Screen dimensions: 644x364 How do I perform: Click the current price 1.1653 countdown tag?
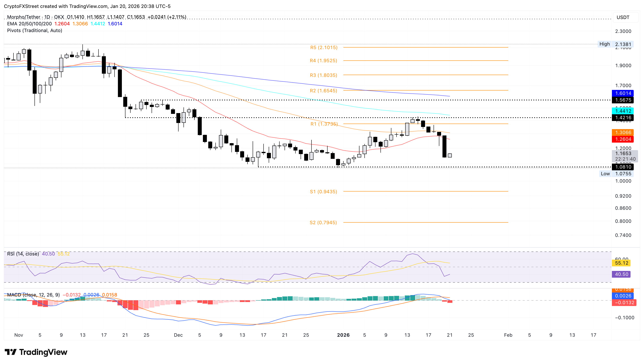pos(625,156)
